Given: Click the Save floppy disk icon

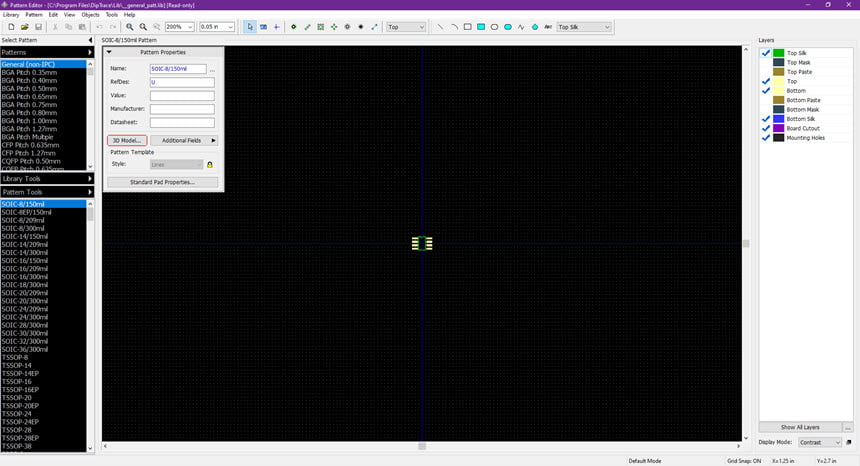Looking at the screenshot, I should pos(38,27).
